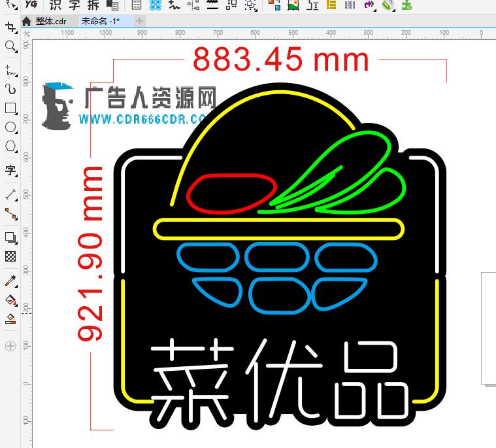Select the Dimension line tool
The height and width of the screenshot is (448, 496).
point(10,194)
